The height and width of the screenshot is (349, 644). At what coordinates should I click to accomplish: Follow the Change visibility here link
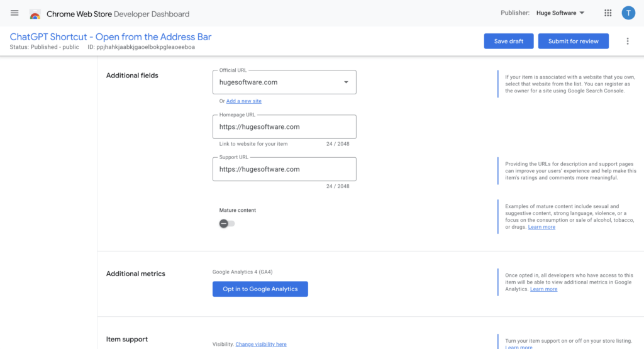point(261,344)
